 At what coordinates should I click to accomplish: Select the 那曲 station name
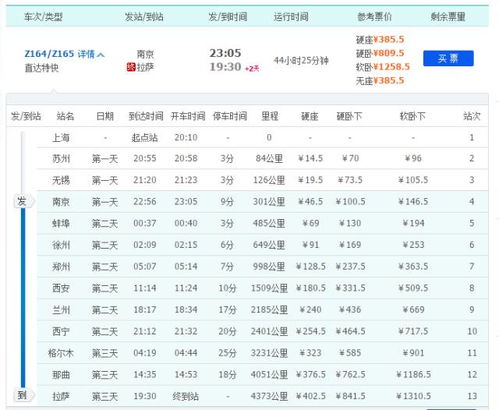point(61,375)
